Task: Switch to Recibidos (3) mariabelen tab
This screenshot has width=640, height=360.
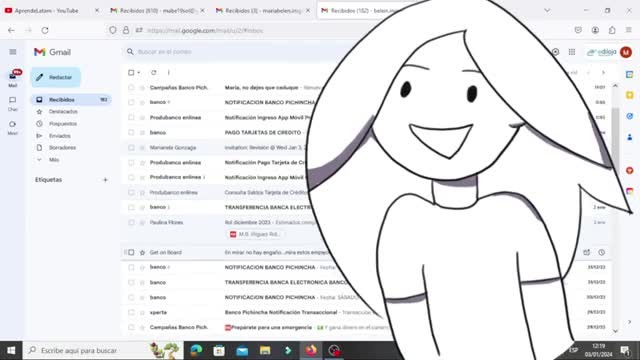Action: (263, 11)
